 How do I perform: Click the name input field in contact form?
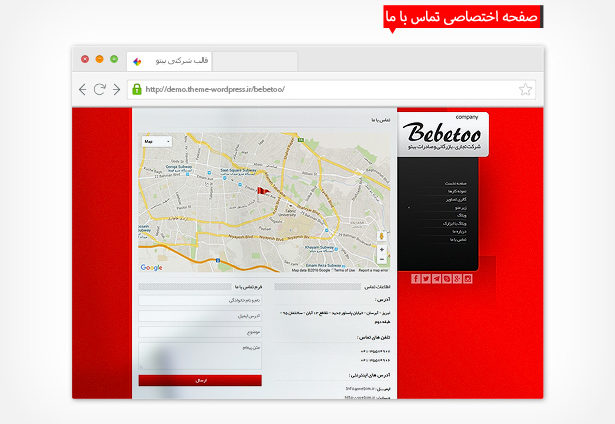pos(200,299)
